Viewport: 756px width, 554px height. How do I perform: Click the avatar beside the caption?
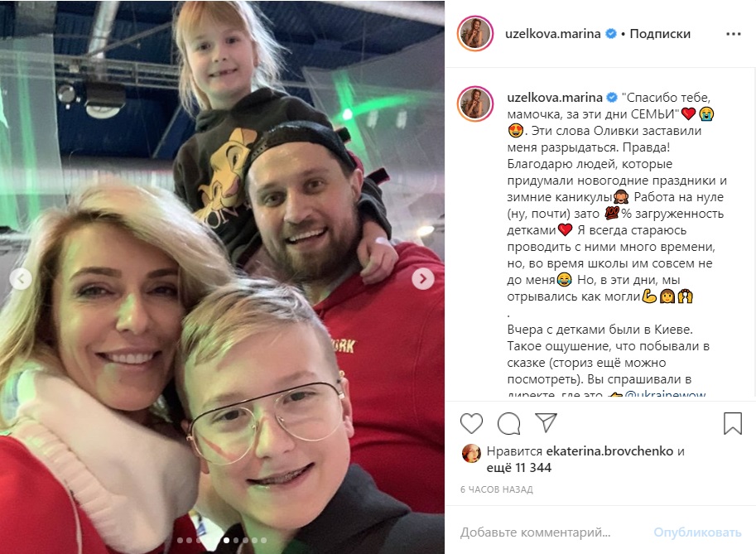[475, 104]
